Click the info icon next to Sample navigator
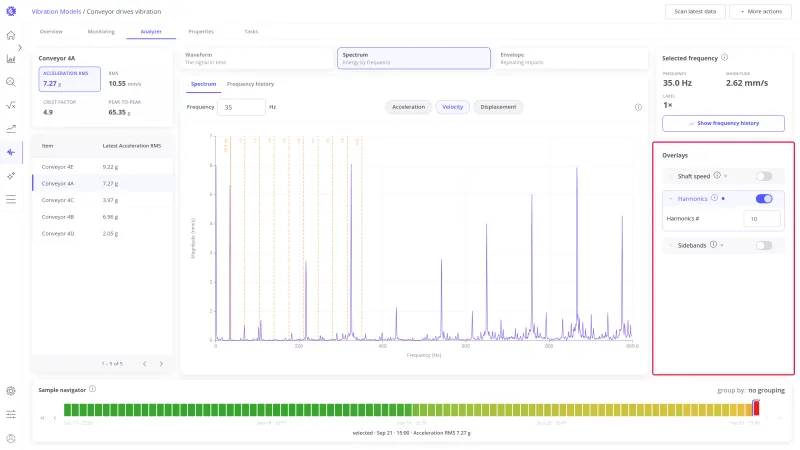 [92, 389]
